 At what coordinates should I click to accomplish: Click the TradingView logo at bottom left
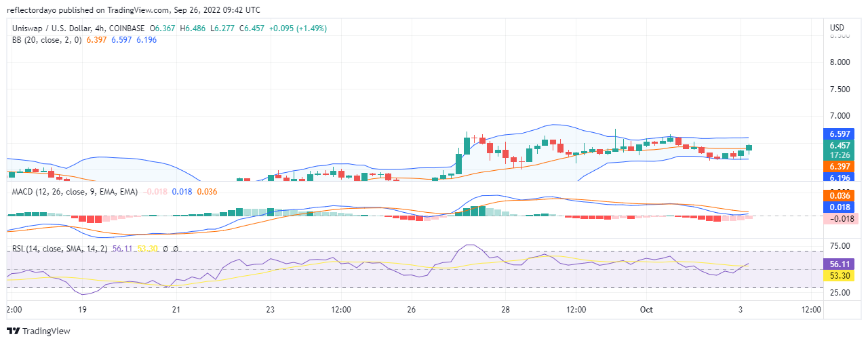pyautogui.click(x=39, y=331)
